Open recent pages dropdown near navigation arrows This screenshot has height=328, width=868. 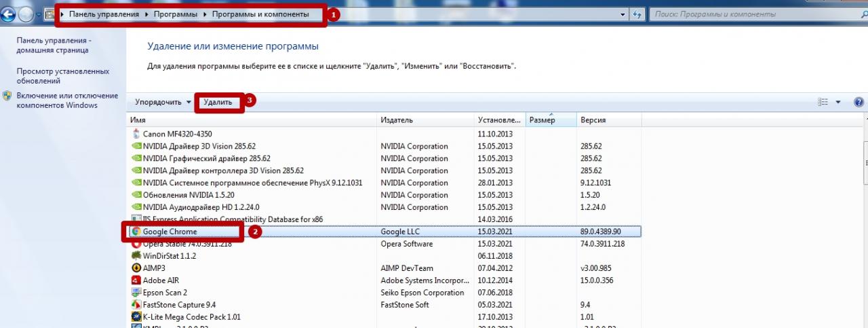pos(38,14)
